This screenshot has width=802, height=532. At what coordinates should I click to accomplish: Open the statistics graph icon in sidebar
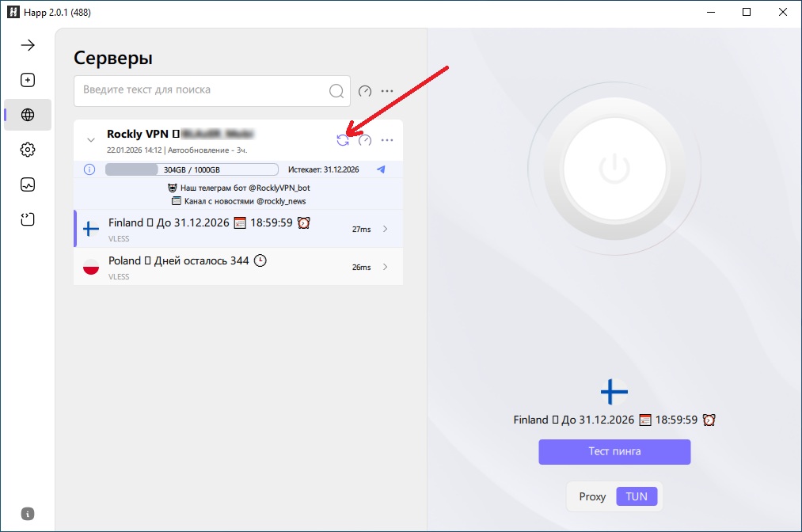pyautogui.click(x=28, y=184)
